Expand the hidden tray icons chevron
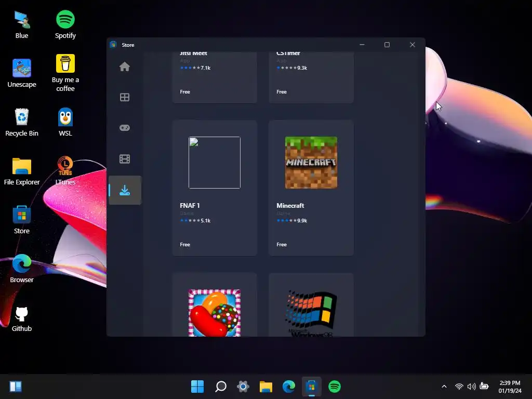Screen dimensions: 532x399 tap(444, 387)
